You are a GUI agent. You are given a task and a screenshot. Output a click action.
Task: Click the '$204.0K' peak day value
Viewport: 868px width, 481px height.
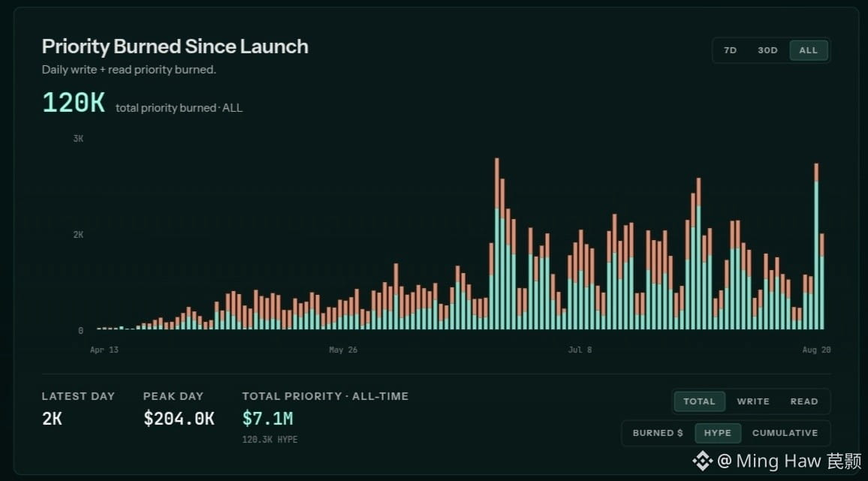coord(179,419)
